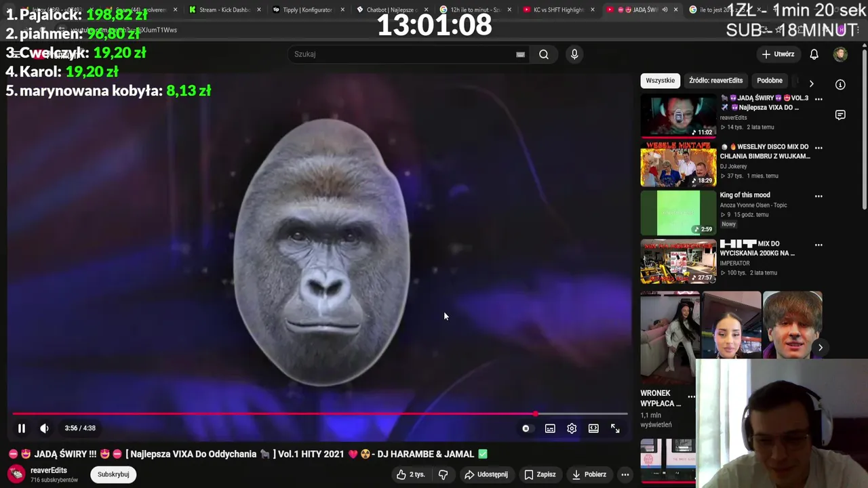Open the chat icon on the right edge

(840, 115)
